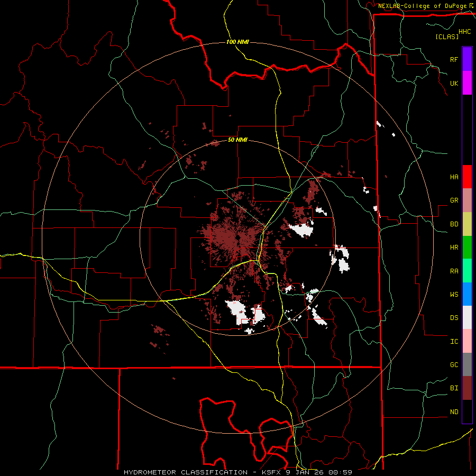Screen dimensions: 476x476
Task: Click the NEXLAB-College of DuPage credit text
Action: click(422, 6)
